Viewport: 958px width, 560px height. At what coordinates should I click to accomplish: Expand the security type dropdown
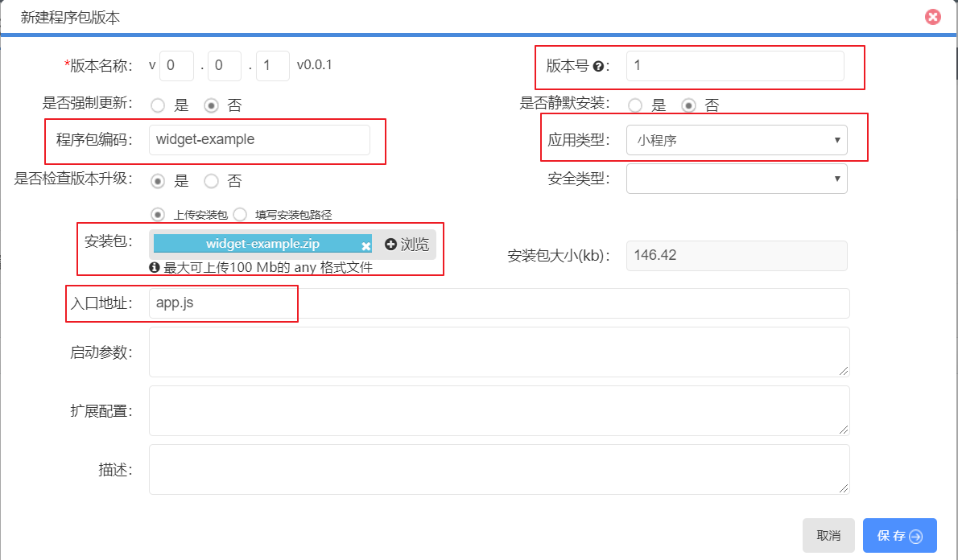point(736,179)
